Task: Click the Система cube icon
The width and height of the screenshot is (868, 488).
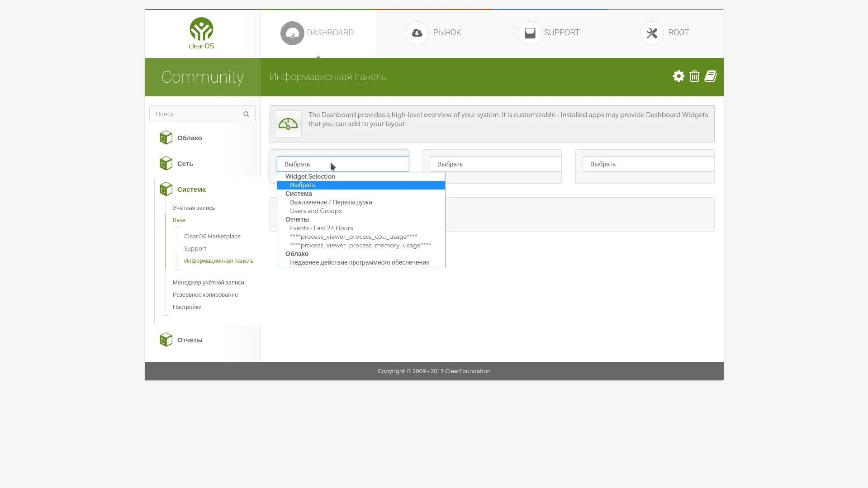Action: pyautogui.click(x=166, y=189)
